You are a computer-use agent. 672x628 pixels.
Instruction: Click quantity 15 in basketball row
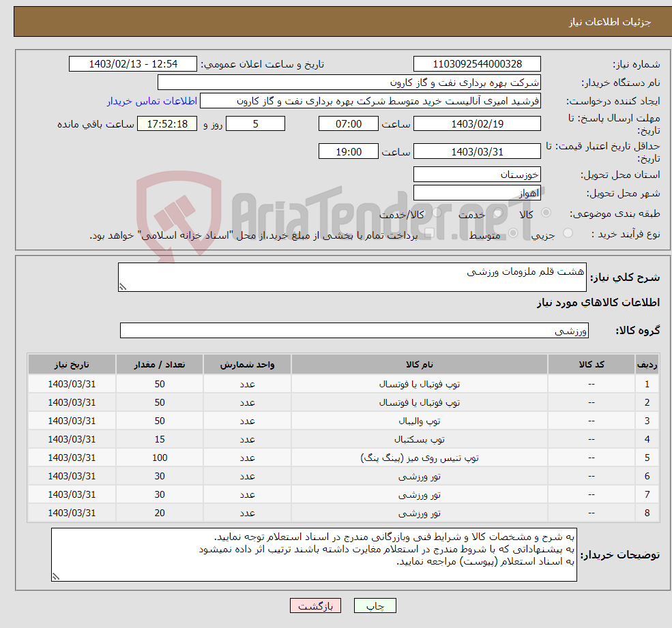(160, 440)
